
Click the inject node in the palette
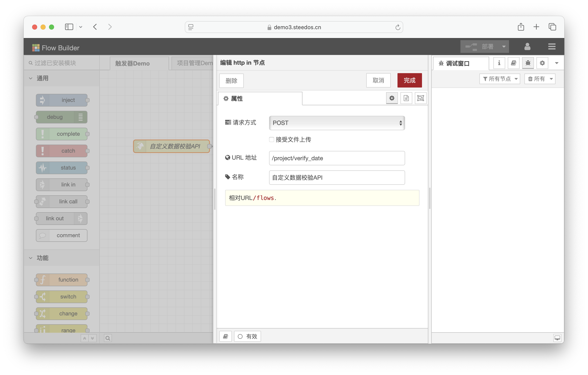tap(62, 100)
